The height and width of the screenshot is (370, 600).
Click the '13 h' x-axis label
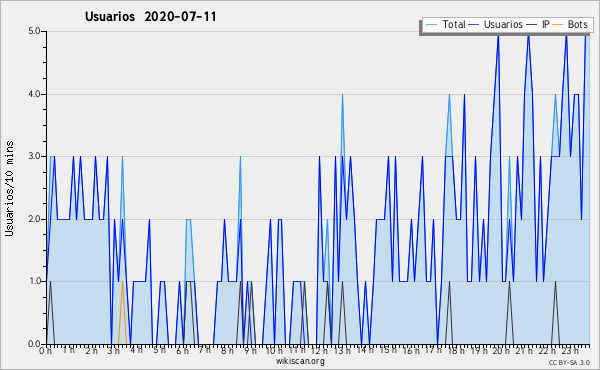point(342,351)
